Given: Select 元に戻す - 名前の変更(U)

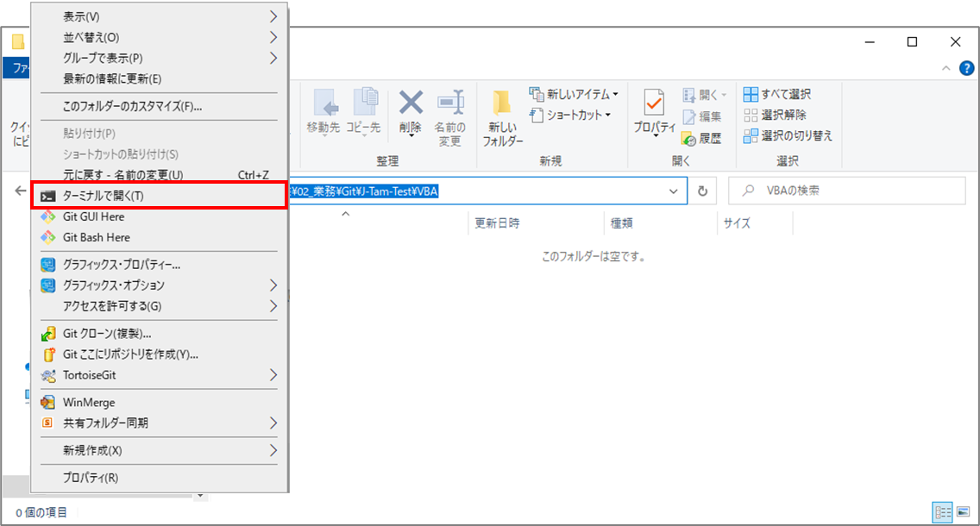Looking at the screenshot, I should pyautogui.click(x=160, y=175).
